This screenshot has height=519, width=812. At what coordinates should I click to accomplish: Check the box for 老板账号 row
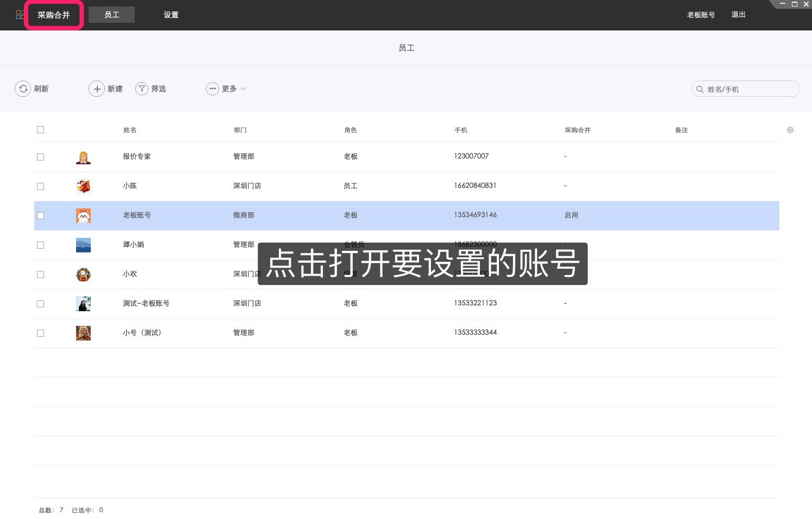coord(40,215)
